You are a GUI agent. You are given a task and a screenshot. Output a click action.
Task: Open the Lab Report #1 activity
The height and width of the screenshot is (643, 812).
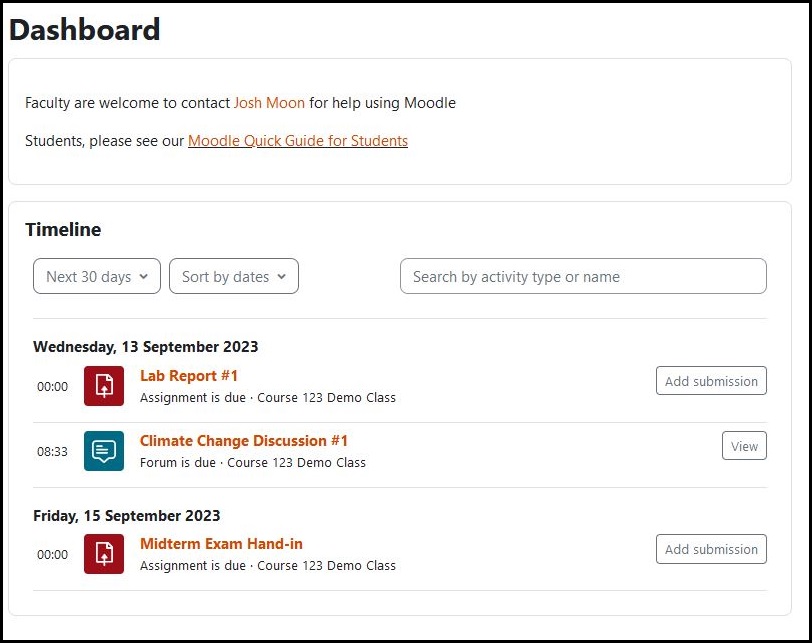[189, 375]
